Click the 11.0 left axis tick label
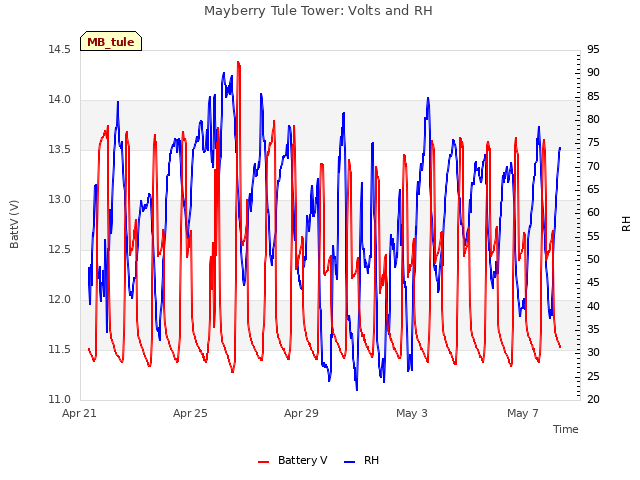The width and height of the screenshot is (640, 480). 60,400
